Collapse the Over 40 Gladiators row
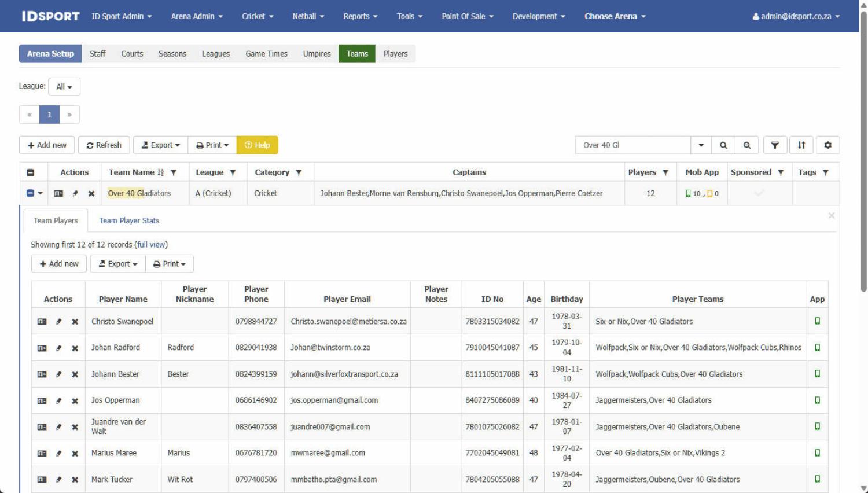 point(30,193)
